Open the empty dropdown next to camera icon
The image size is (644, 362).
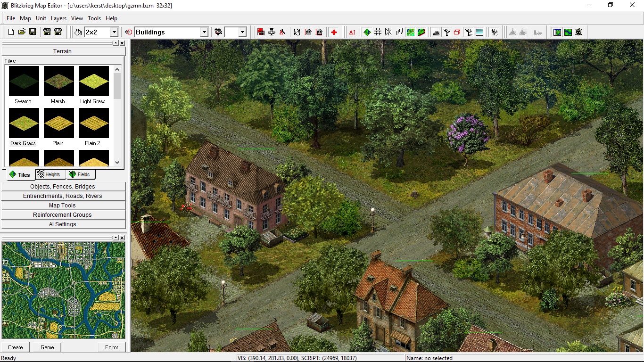pos(242,32)
